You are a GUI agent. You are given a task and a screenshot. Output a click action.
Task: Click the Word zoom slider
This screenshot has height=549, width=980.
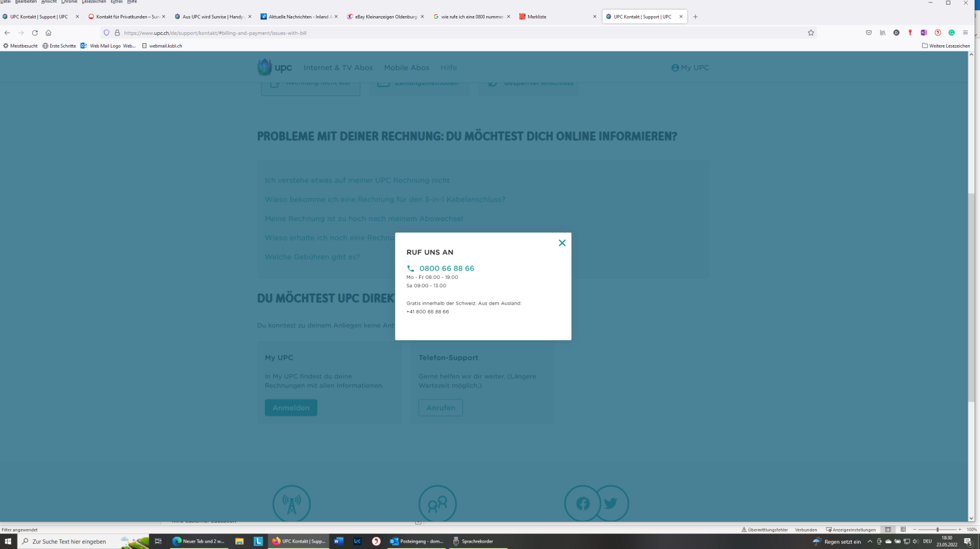(x=937, y=530)
